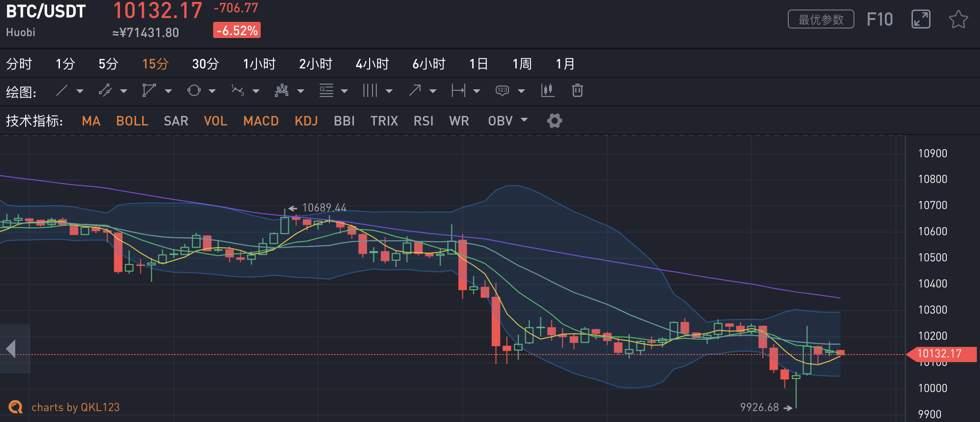Enable the RSI indicator
The width and height of the screenshot is (980, 422).
coord(423,121)
